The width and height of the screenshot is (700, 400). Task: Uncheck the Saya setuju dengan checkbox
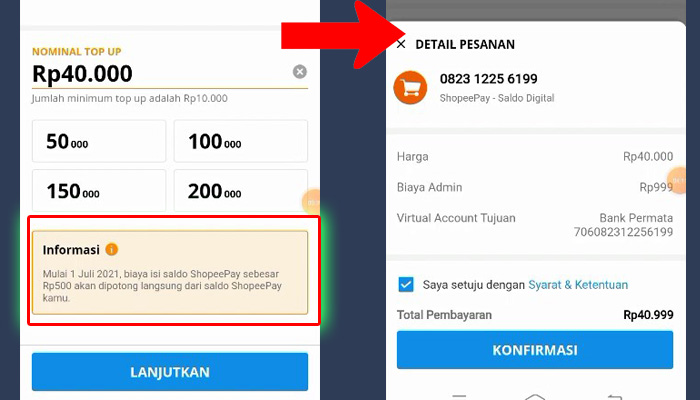406,284
